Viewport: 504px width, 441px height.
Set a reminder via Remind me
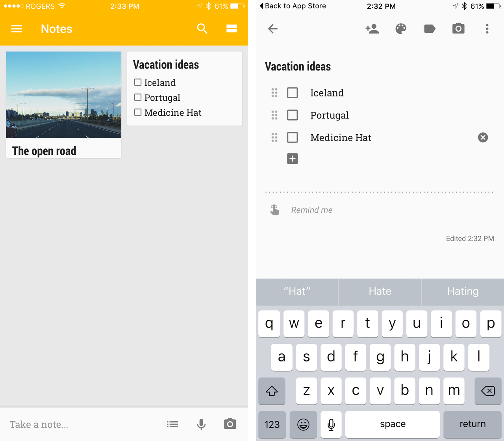[x=311, y=210]
